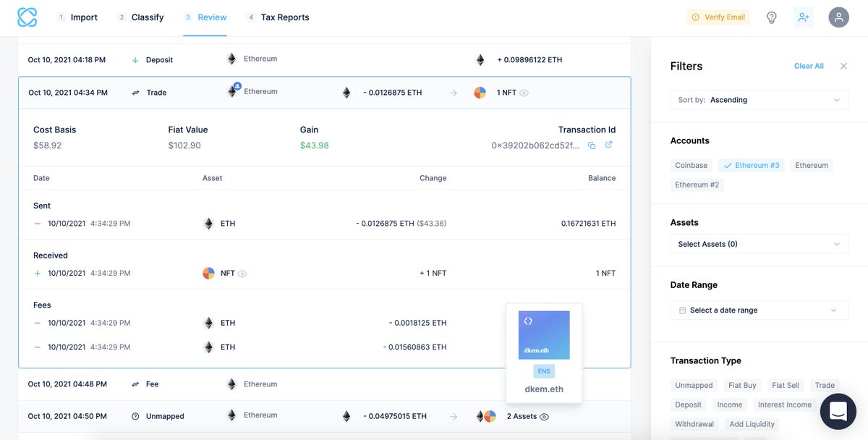Click the trade swap icon on 04:34 PM row
The image size is (868, 440).
[135, 93]
